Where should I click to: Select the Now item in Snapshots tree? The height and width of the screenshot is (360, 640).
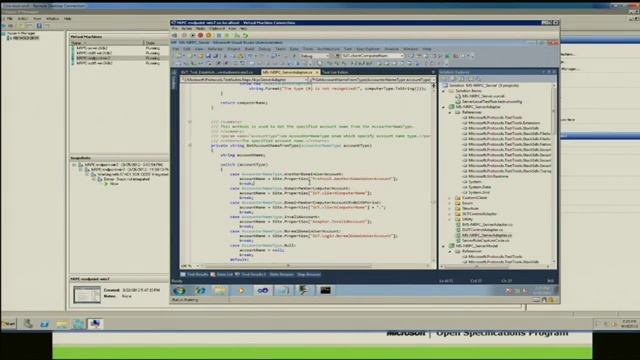(x=111, y=184)
